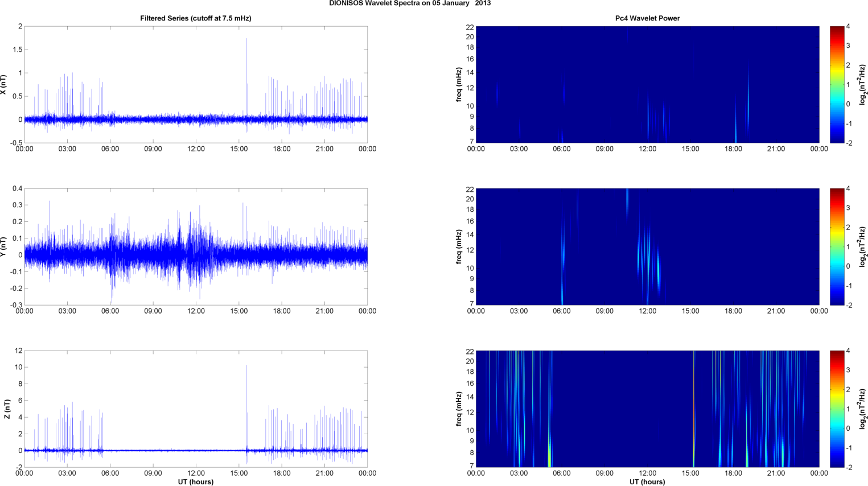The image size is (868, 486).
Task: Click 'UT (hours)' label under the Z filtered series
Action: click(196, 482)
